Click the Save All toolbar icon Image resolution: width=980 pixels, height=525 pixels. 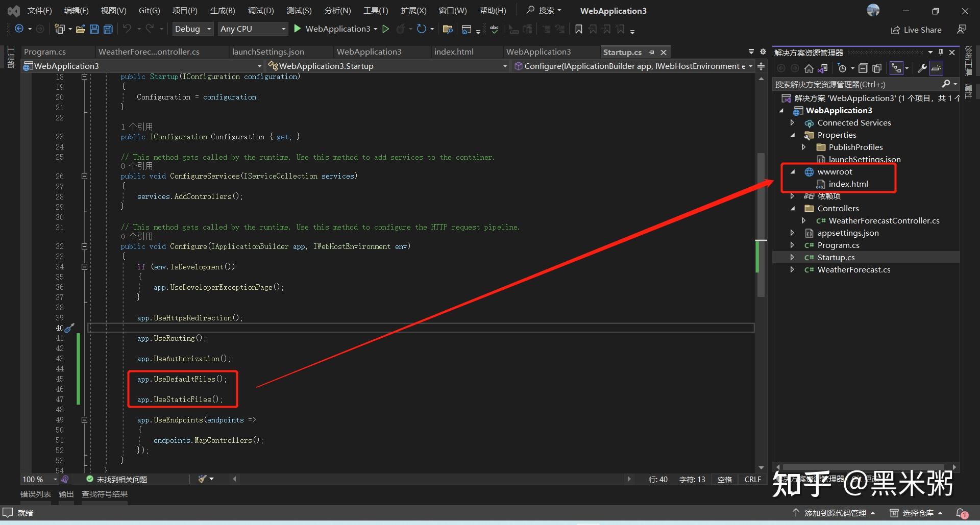pyautogui.click(x=108, y=29)
